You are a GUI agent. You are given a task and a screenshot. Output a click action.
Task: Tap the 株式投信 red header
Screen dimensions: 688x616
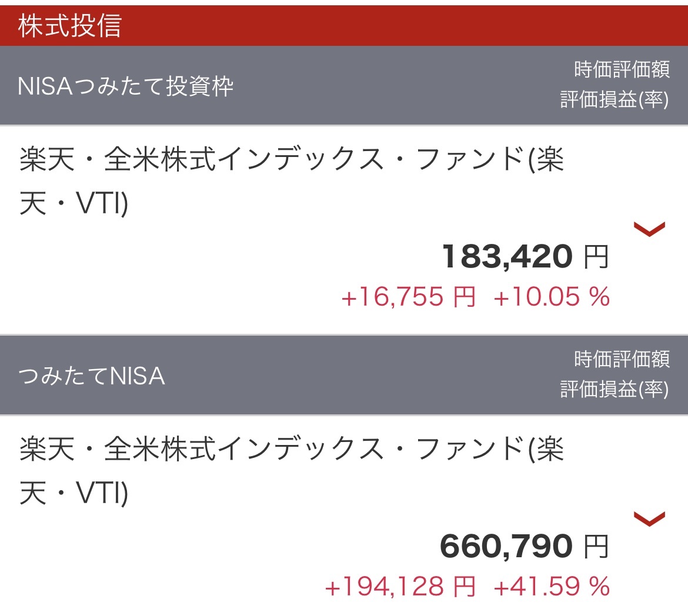coord(69,26)
